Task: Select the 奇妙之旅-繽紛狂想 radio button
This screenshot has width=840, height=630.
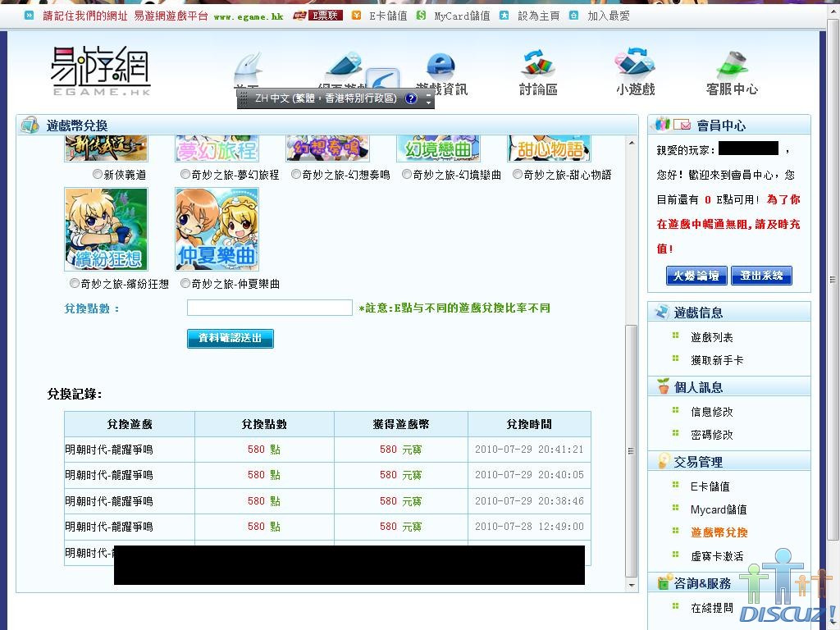Action: (x=75, y=283)
